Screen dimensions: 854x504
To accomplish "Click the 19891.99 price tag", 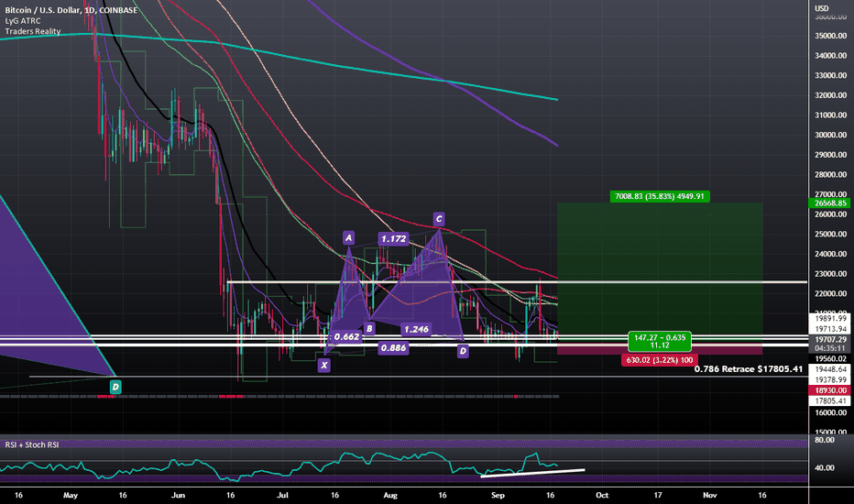I will point(831,318).
